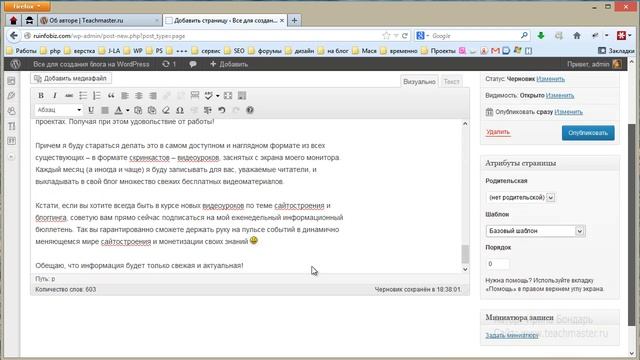The width and height of the screenshot is (640, 360).
Task: Insert a numbered list
Action: (x=97, y=96)
